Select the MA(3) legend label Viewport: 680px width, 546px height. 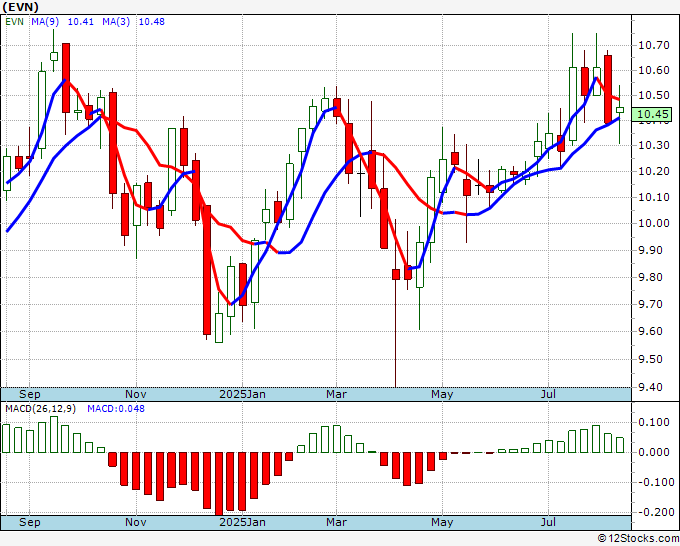click(x=116, y=22)
